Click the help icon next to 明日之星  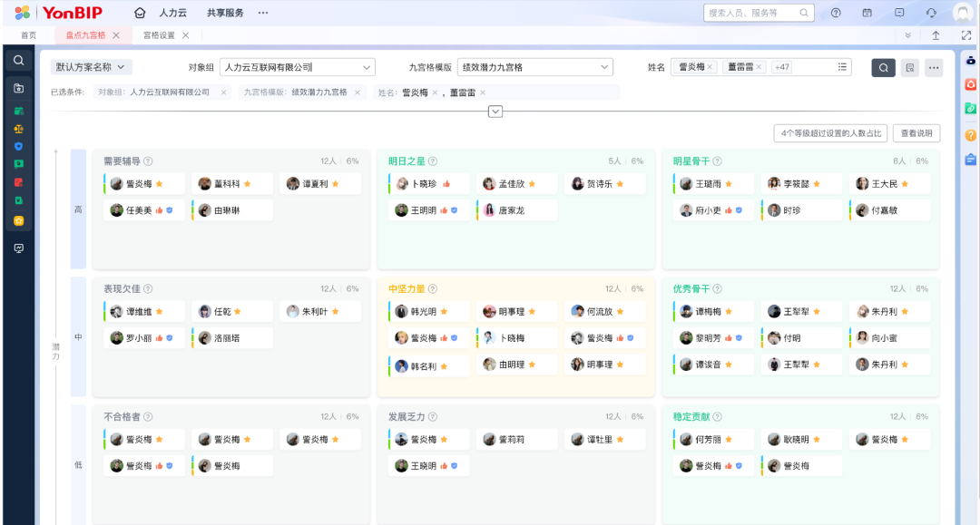[x=433, y=161]
